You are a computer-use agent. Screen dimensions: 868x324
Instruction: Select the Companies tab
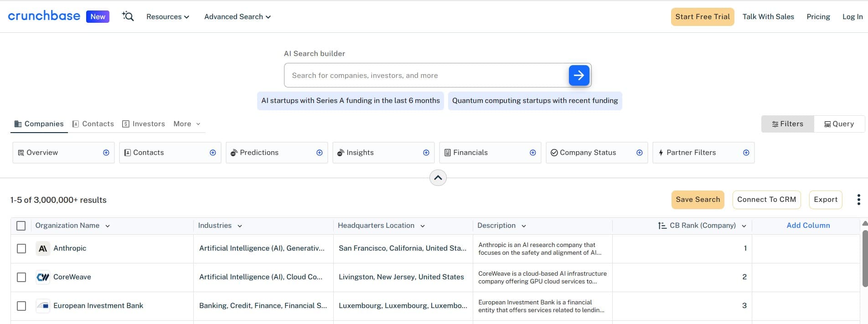[39, 124]
